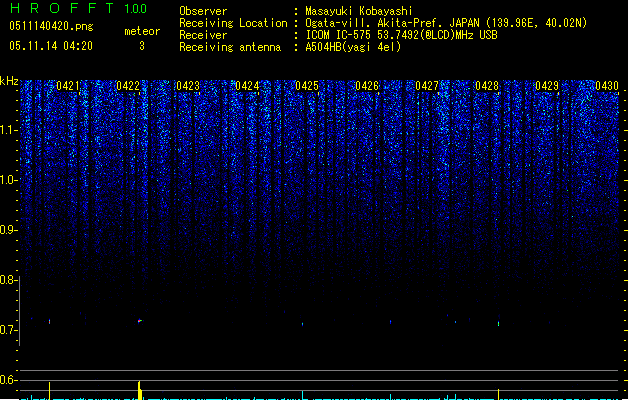This screenshot has width=629, height=400.
Task: Click the 0428 time marker
Action: [487, 86]
